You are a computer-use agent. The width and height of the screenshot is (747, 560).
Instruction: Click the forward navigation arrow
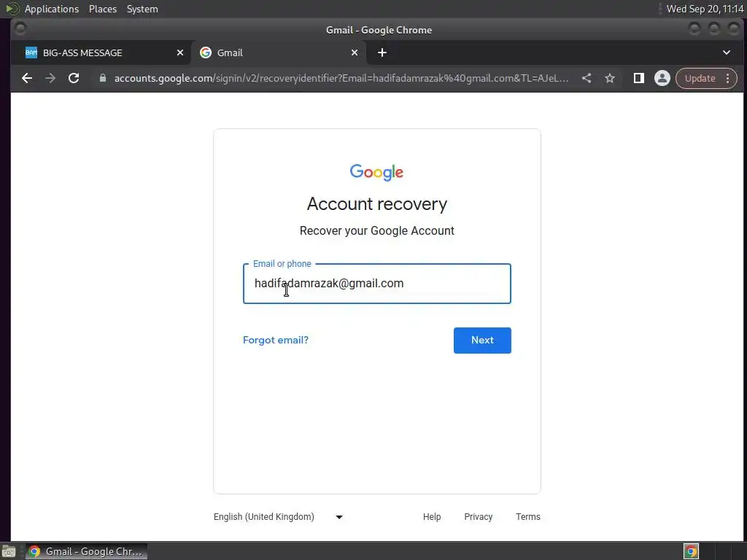[50, 78]
